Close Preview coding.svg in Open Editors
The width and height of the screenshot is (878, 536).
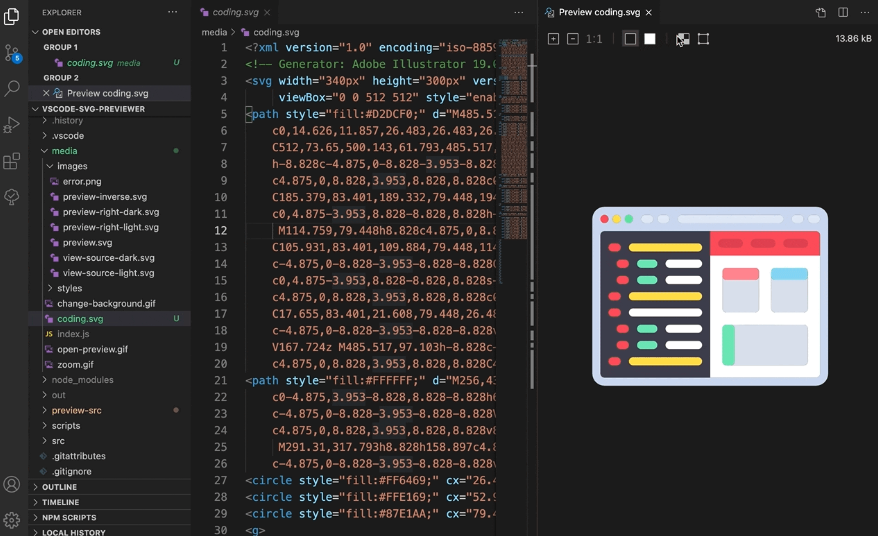46,93
